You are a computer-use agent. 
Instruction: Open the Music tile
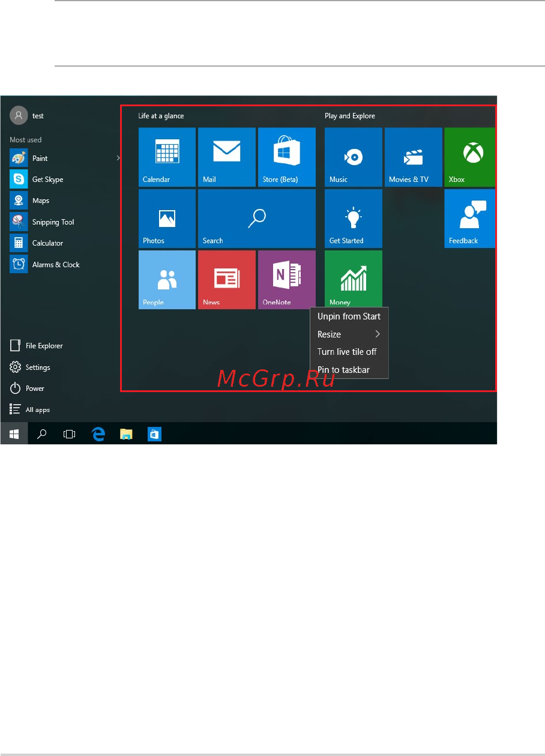(354, 157)
